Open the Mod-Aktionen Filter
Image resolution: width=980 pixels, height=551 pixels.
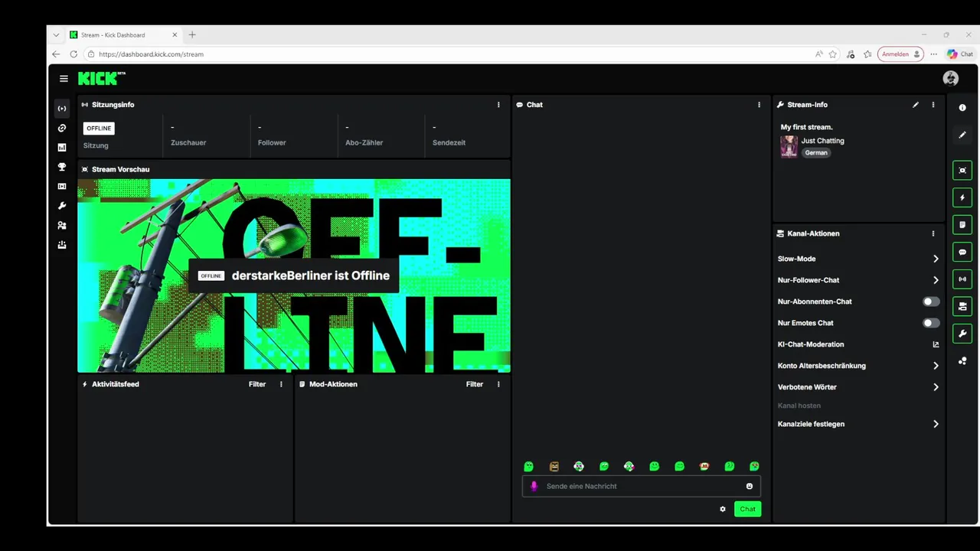(475, 384)
